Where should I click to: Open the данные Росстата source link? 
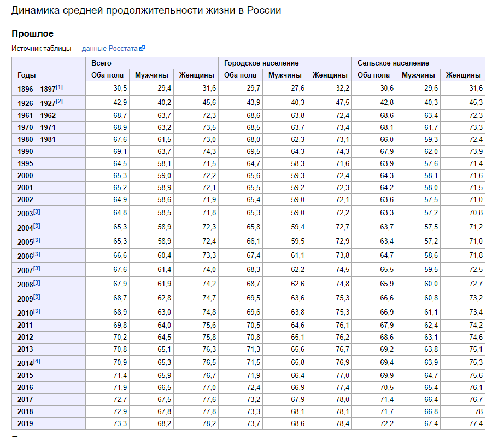click(110, 48)
